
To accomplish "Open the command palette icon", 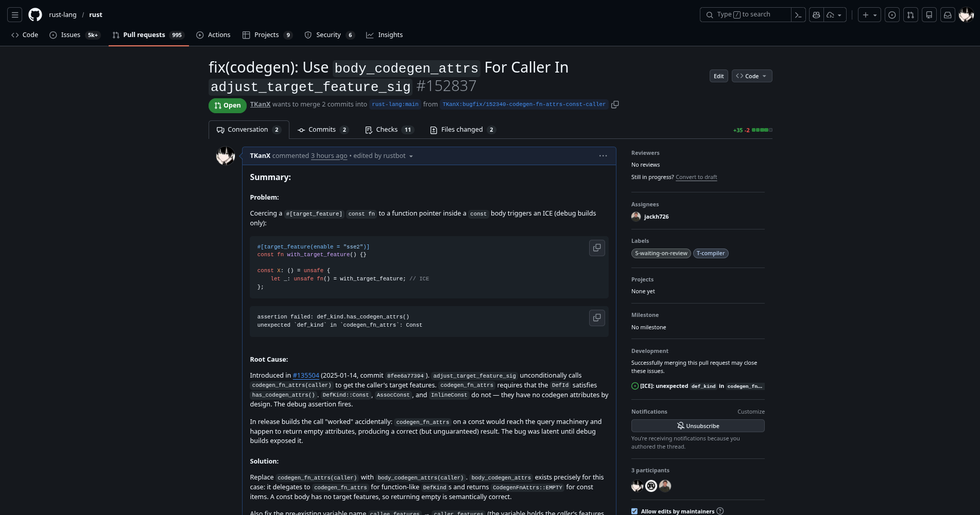I will [x=798, y=15].
